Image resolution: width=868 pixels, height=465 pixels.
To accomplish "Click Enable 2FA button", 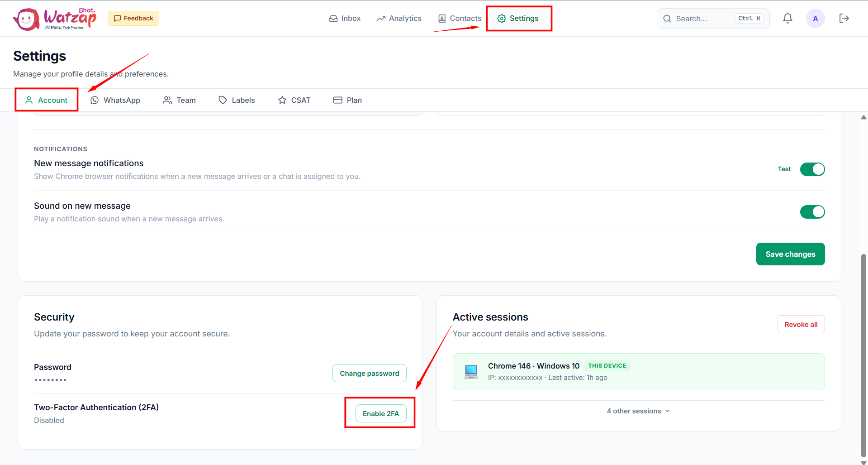I will point(380,413).
